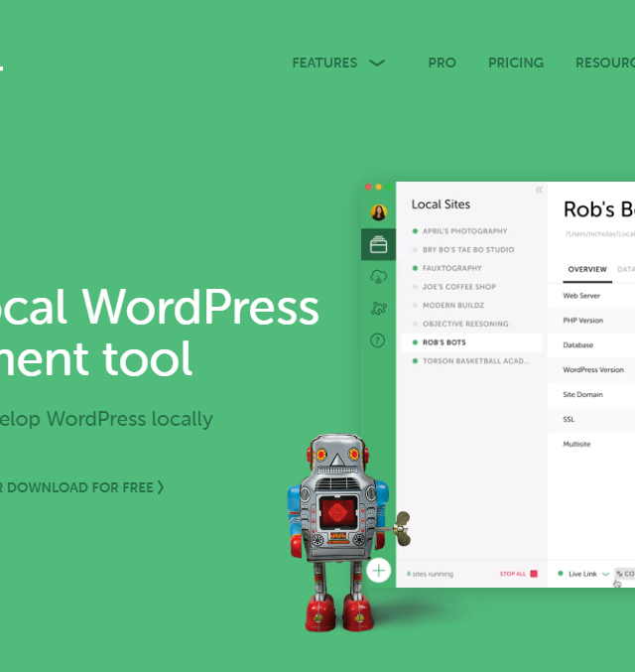This screenshot has height=672, width=635.
Task: Click the PHP Version row label
Action: point(582,321)
